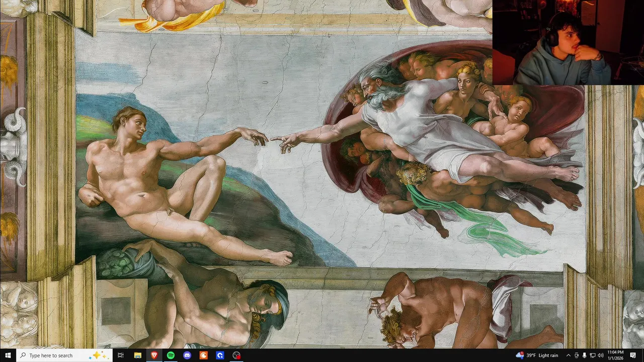
Task: Click the webcam overlay video
Action: [x=568, y=42]
